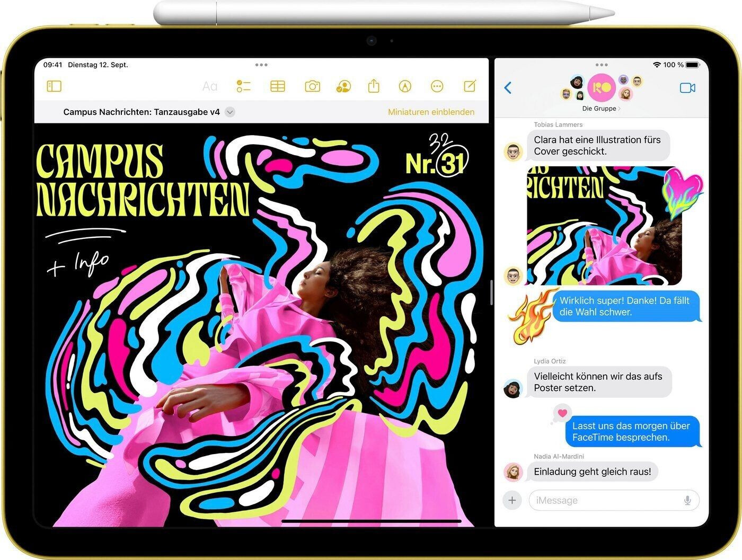Viewport: 742px width, 560px height.
Task: Add a checklist in Notes
Action: [x=243, y=86]
